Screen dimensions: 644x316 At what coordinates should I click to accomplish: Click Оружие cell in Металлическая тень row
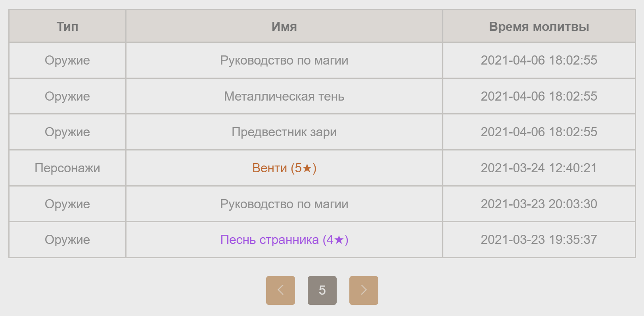point(67,96)
